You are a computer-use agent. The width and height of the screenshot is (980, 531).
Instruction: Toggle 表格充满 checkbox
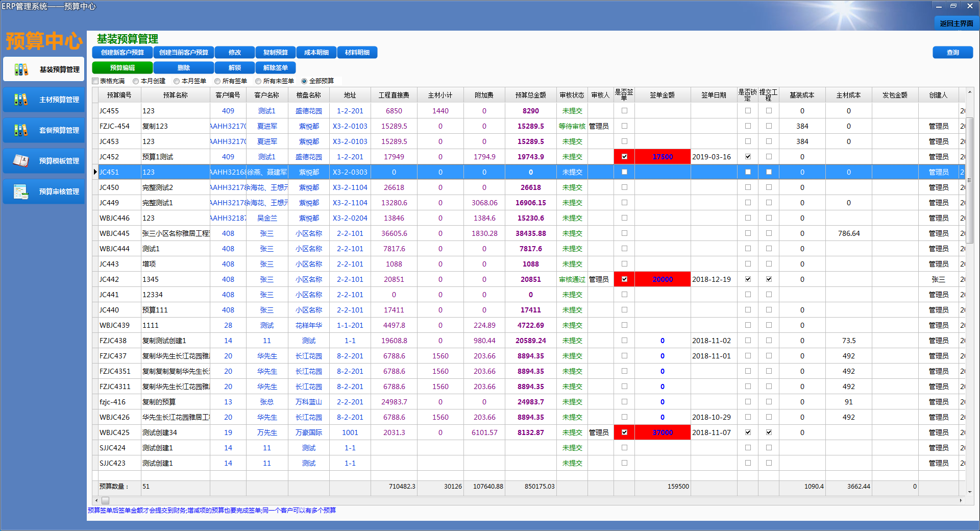coord(95,81)
